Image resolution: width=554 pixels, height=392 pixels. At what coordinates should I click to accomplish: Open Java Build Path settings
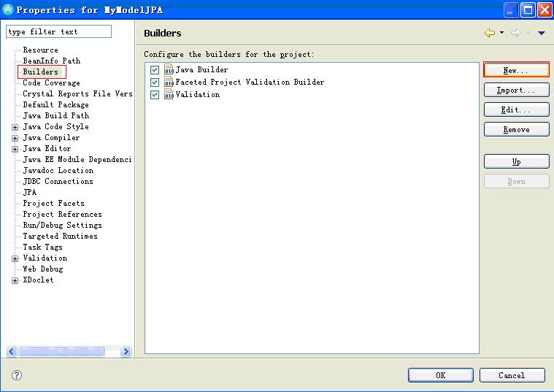point(55,115)
